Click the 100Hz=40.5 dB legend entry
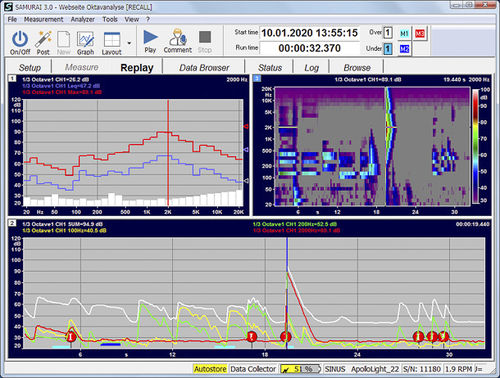Screen dimensions: 500x378 point(64,230)
